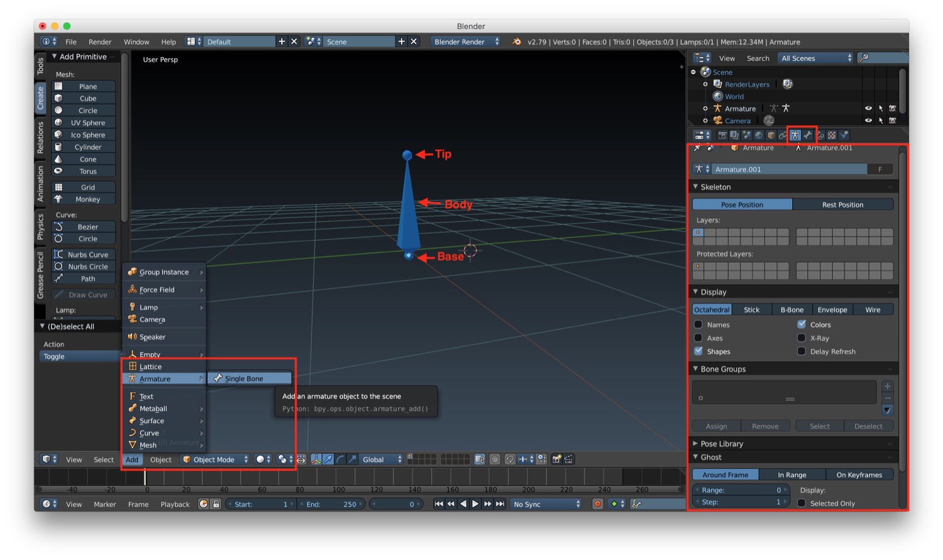The image size is (943, 560).
Task: Enable the Delay Refresh checkbox
Action: (802, 351)
